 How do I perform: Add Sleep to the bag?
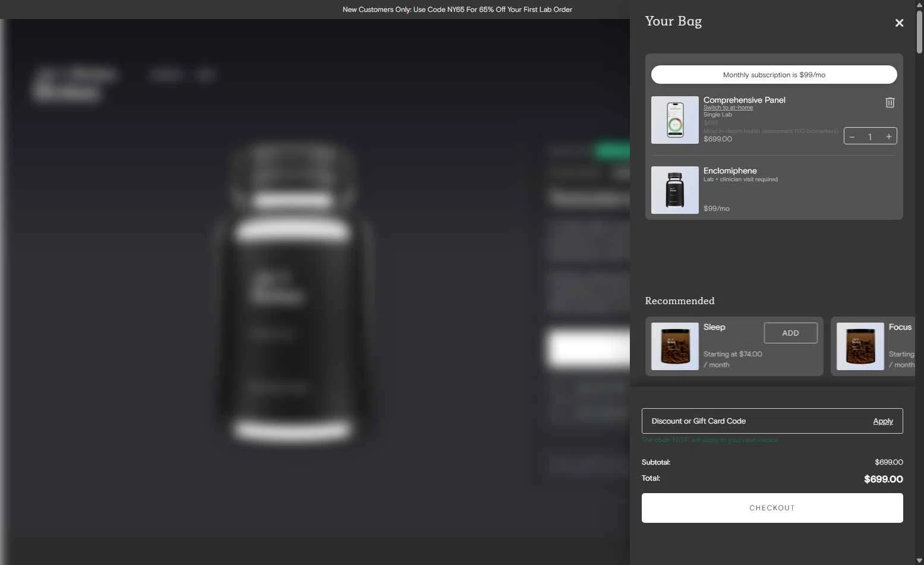pyautogui.click(x=790, y=333)
